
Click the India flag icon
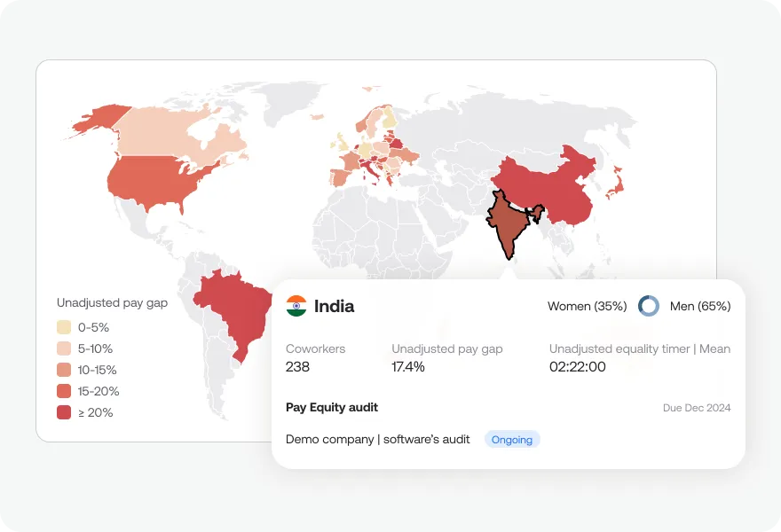click(296, 306)
